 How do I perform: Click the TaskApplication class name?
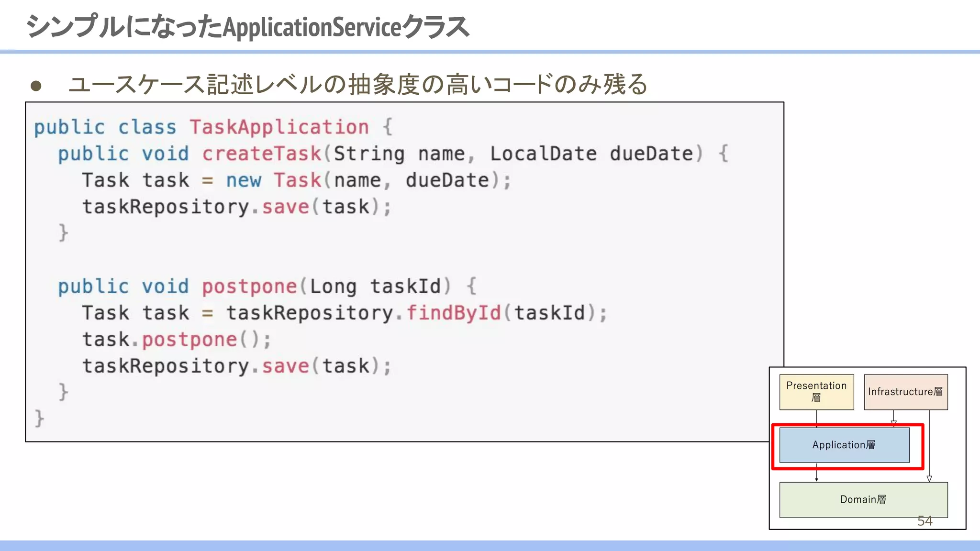click(279, 127)
